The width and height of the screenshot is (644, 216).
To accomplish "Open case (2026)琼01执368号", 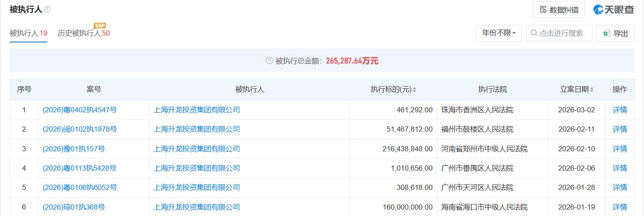I will click(x=74, y=207).
